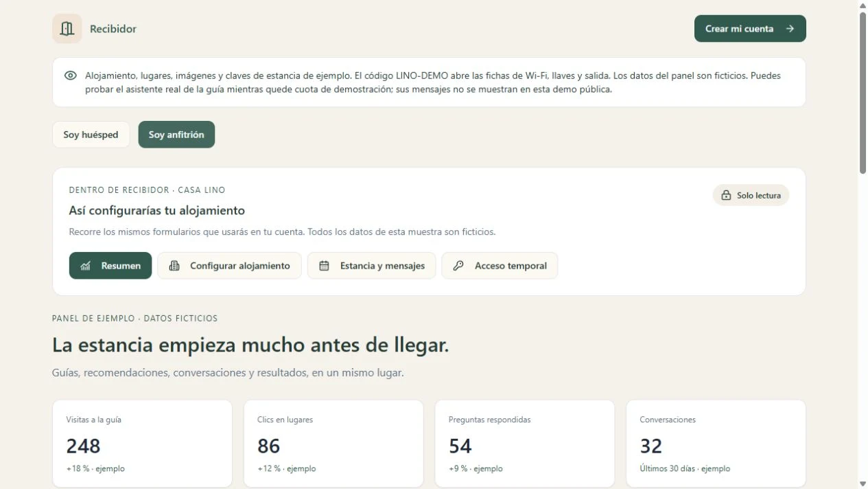This screenshot has height=489, width=868.
Task: Click the '+18 % · ejemplo' text
Action: coord(95,468)
